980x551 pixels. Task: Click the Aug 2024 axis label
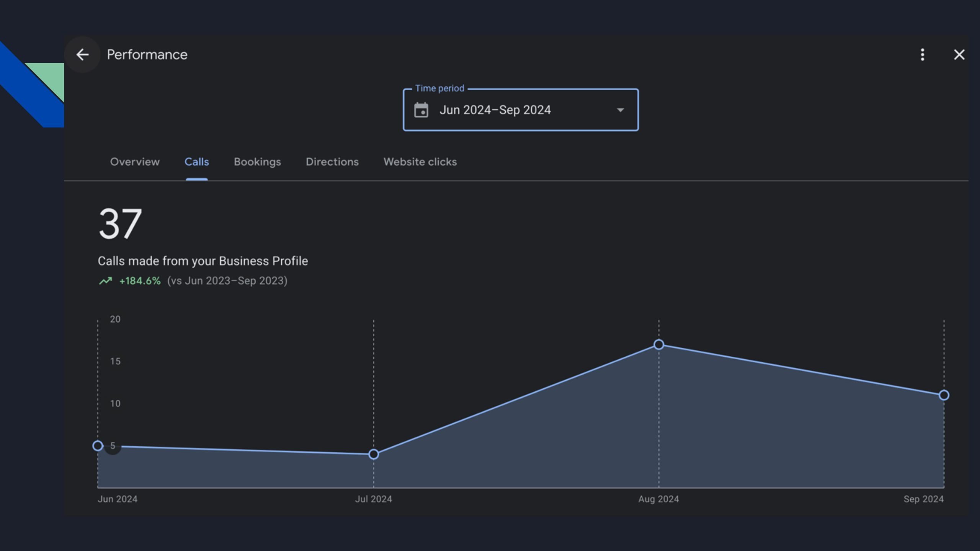tap(658, 499)
